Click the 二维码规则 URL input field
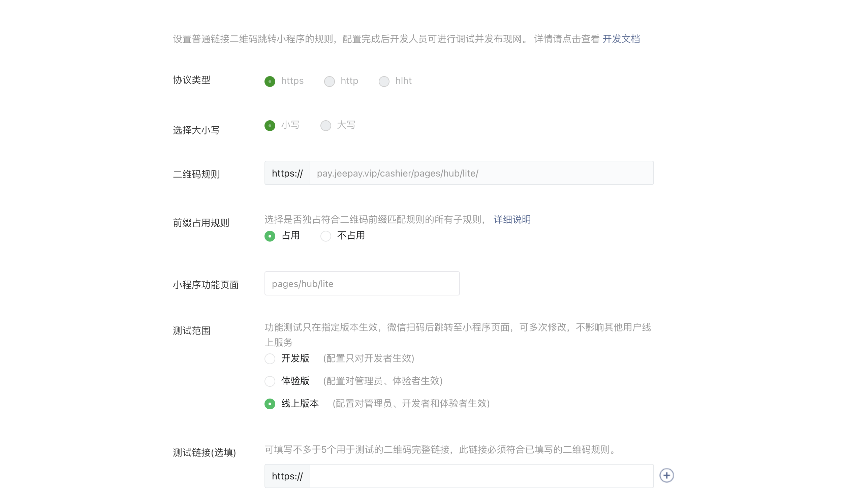Image resolution: width=843 pixels, height=504 pixels. pos(481,173)
